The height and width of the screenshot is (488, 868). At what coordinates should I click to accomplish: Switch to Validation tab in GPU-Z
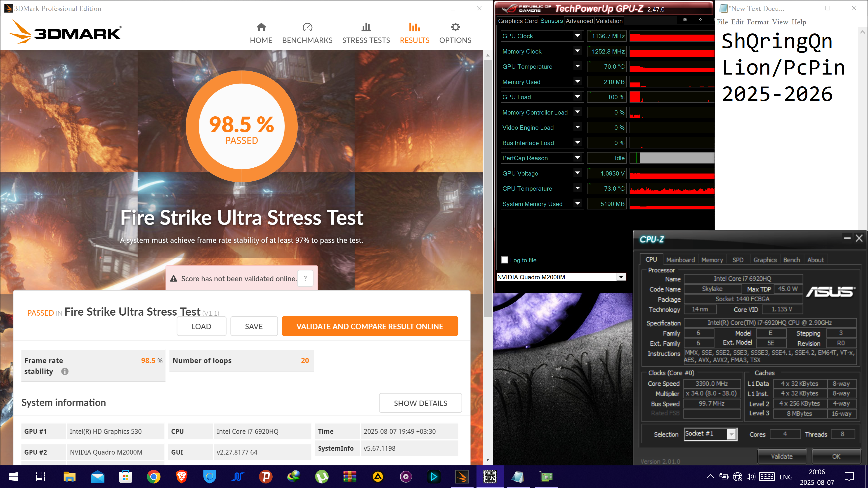[x=609, y=21]
